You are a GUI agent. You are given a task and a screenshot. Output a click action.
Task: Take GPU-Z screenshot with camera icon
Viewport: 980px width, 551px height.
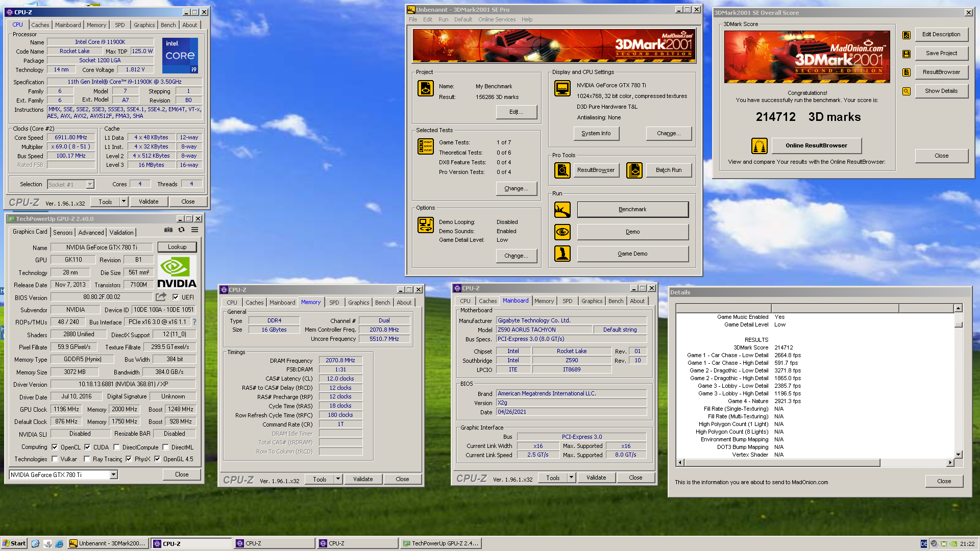coord(168,230)
